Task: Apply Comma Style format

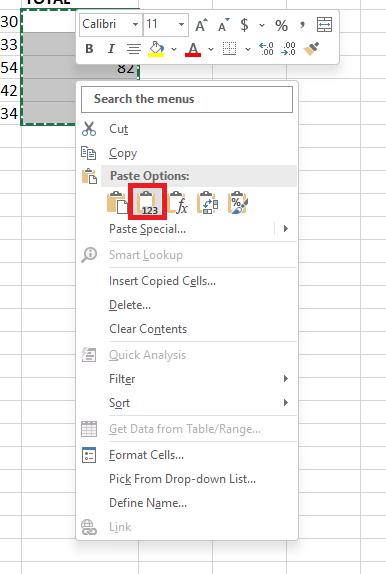Action: coord(303,25)
